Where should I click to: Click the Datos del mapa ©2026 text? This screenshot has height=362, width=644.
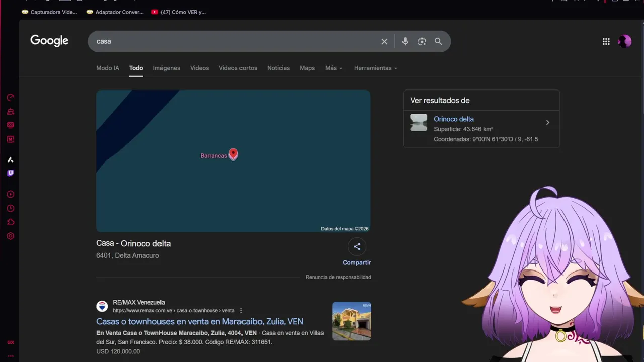[x=345, y=229]
